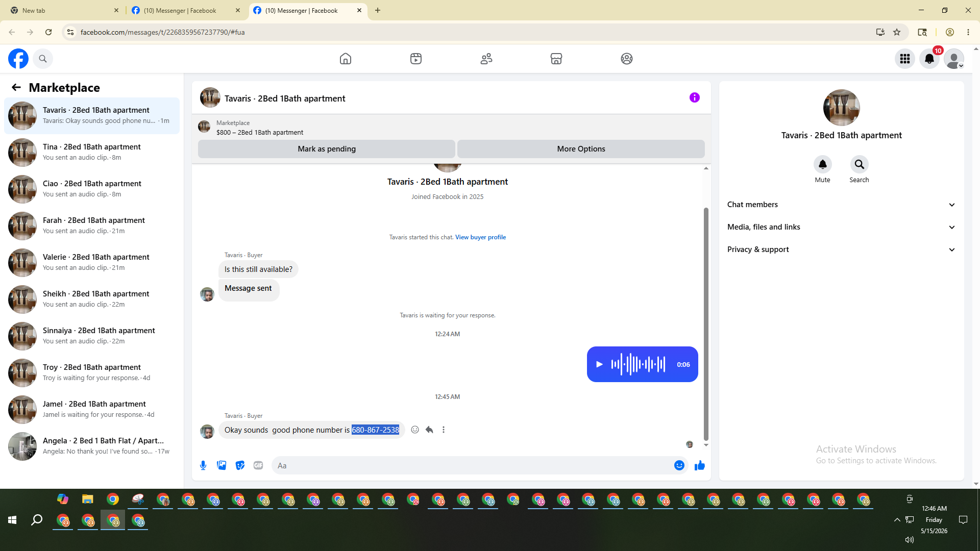Open the Marketplace storefront icon

point(556,59)
